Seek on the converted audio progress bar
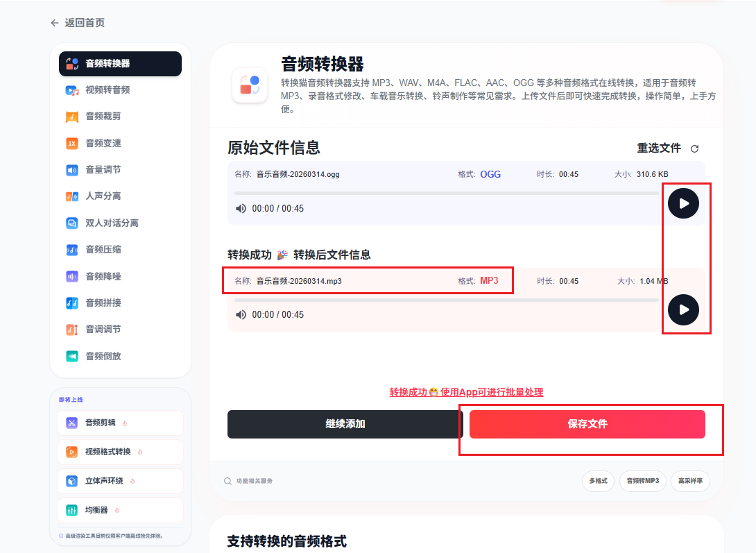Viewport: 756px width, 553px height. [447, 300]
